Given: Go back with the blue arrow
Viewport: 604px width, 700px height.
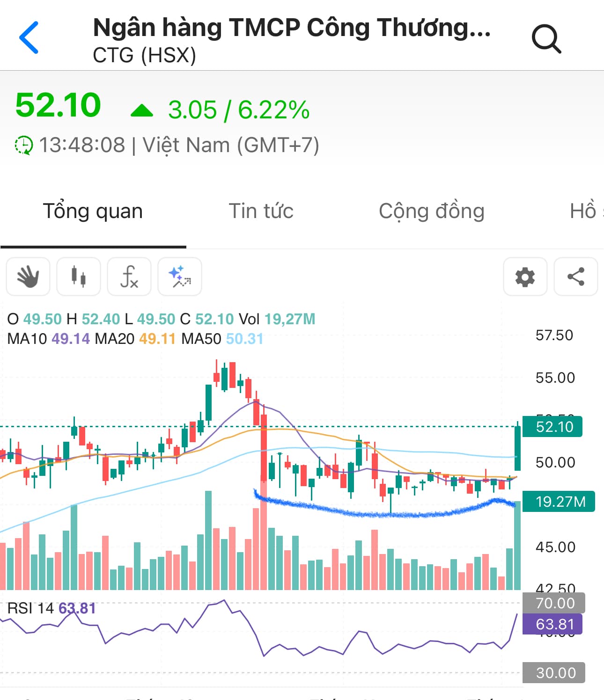Looking at the screenshot, I should coord(29,37).
